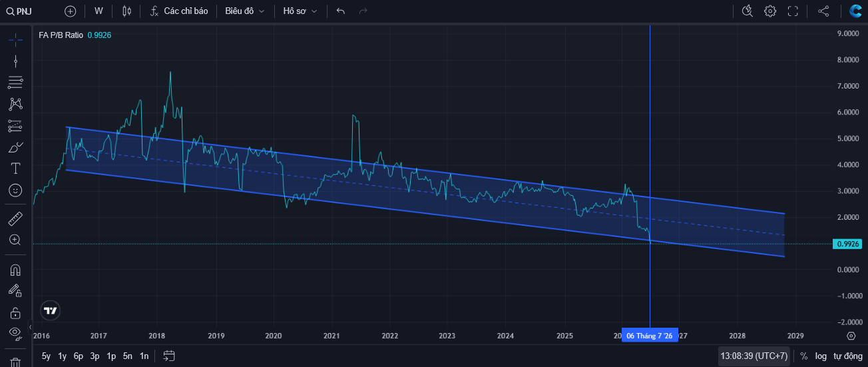Toggle magnet mode
Viewport: 868px width, 367px height.
tap(15, 270)
